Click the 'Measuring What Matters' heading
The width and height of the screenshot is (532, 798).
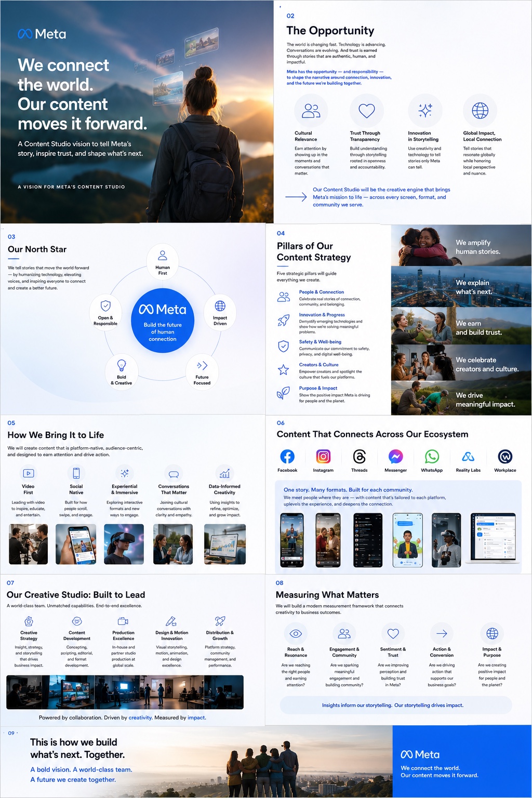327,595
